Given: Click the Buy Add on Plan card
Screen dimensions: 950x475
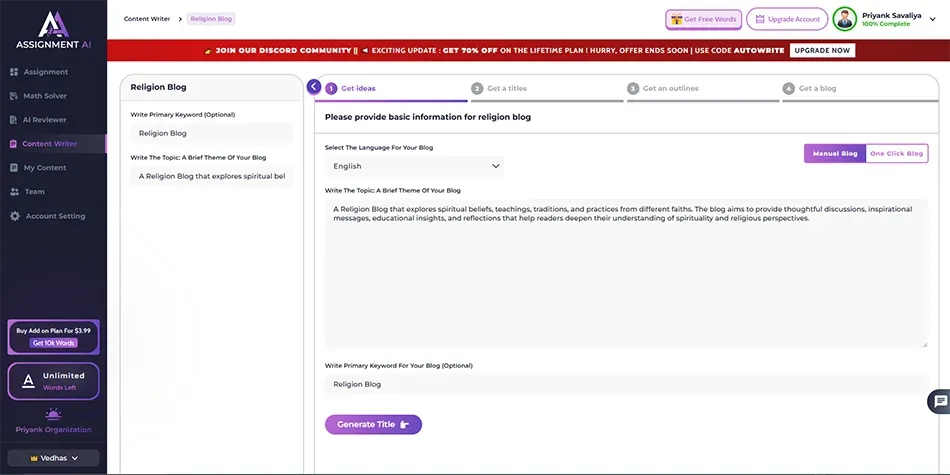Looking at the screenshot, I should pos(53,337).
